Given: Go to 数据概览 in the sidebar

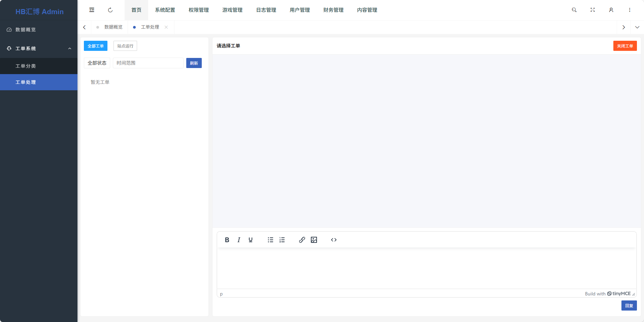Looking at the screenshot, I should click(39, 30).
